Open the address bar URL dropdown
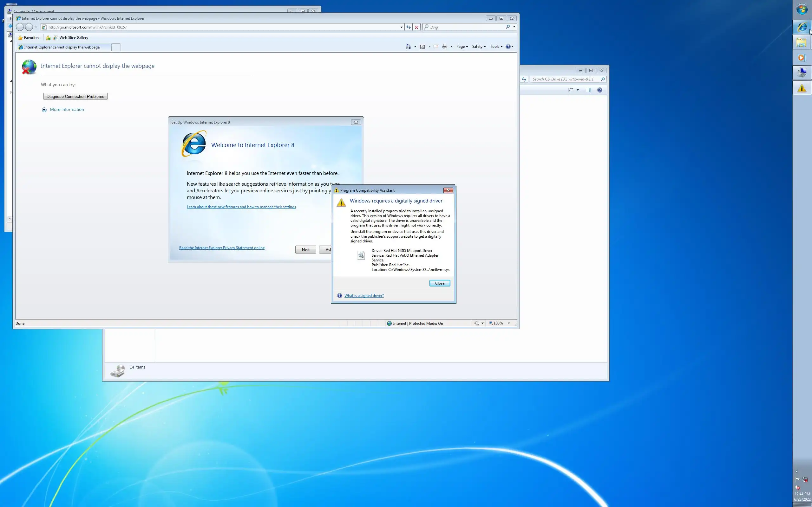The width and height of the screenshot is (812, 507). coord(401,27)
